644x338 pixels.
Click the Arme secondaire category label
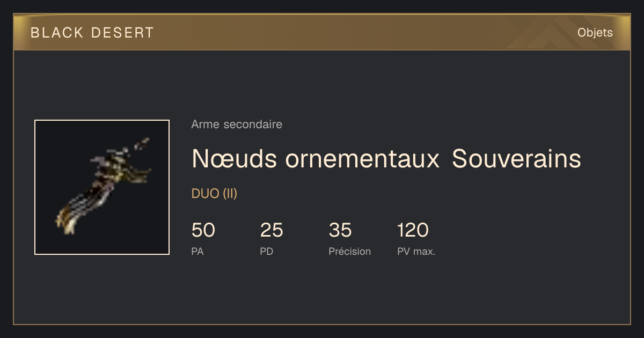(237, 124)
